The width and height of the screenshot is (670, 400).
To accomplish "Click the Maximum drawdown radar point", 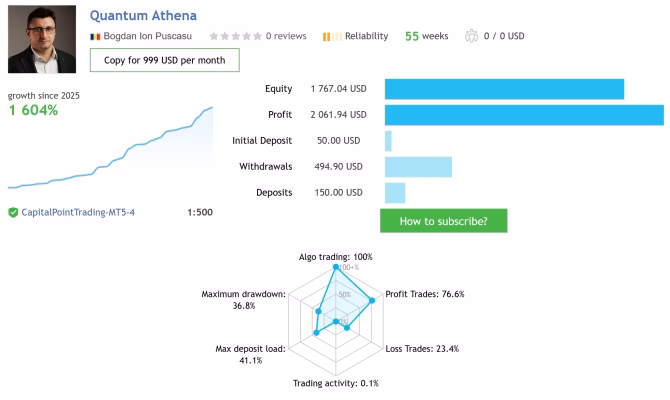I will tap(318, 311).
